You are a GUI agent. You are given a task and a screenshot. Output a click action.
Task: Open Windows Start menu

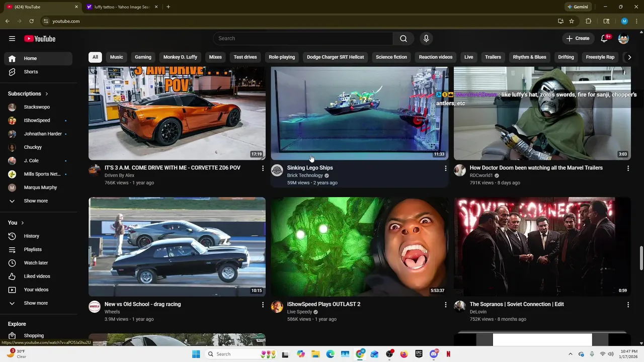click(x=196, y=354)
